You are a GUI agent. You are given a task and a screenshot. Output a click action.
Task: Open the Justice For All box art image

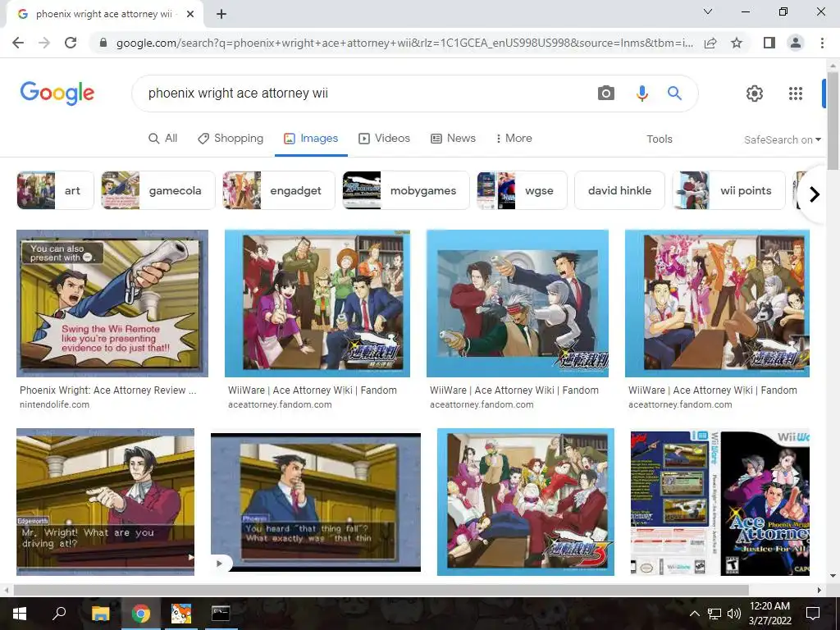coord(719,502)
